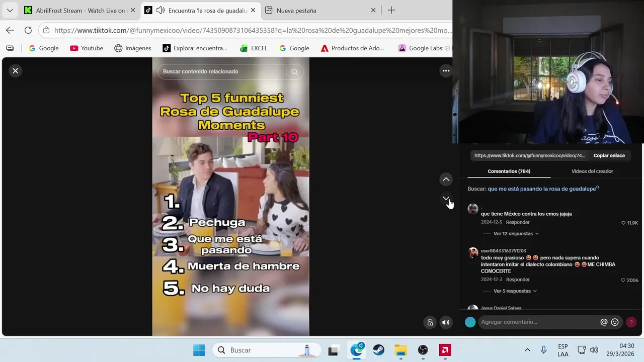Go to the previous video with the up chevron

coord(446,179)
